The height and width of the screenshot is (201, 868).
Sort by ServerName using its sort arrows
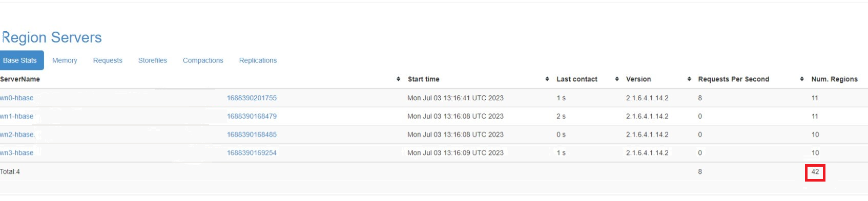click(x=398, y=79)
